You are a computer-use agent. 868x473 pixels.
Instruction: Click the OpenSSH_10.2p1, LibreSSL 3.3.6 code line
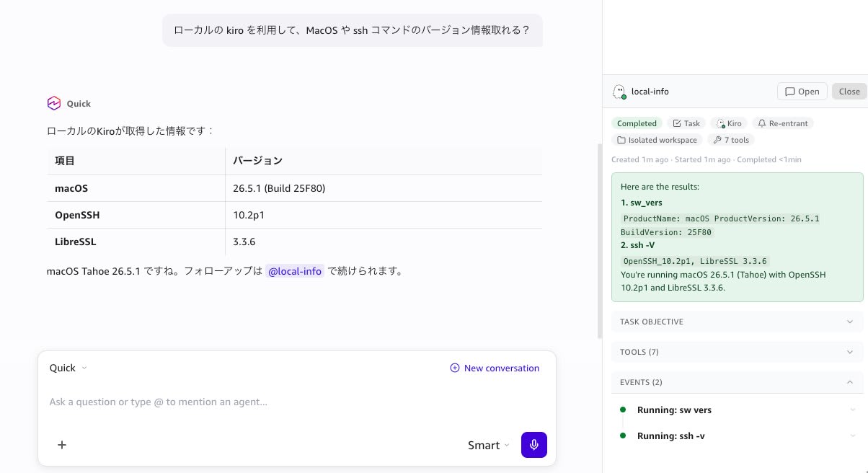click(695, 261)
